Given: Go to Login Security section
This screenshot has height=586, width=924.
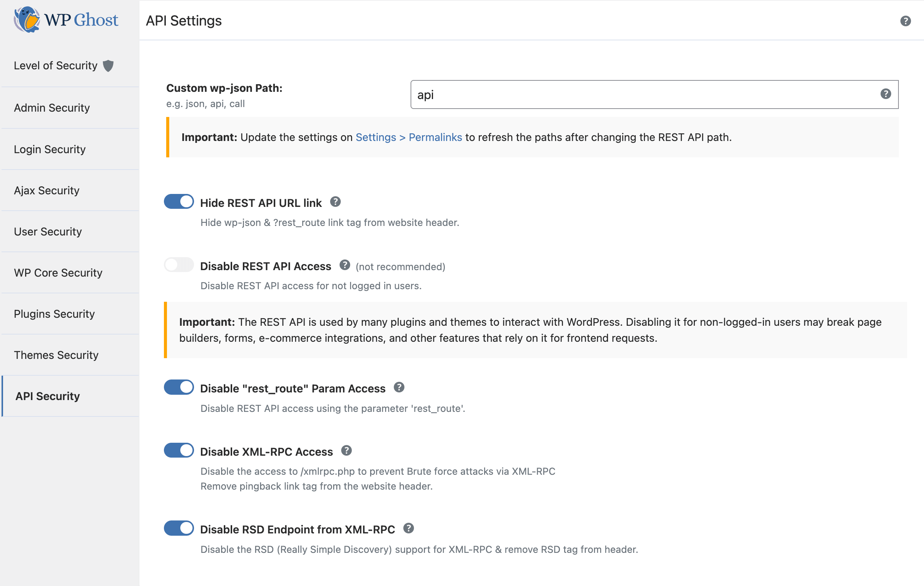Looking at the screenshot, I should point(50,149).
